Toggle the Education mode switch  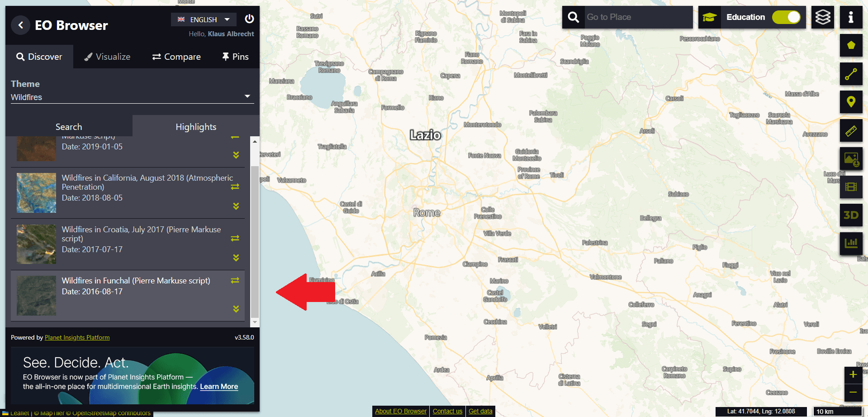(786, 17)
